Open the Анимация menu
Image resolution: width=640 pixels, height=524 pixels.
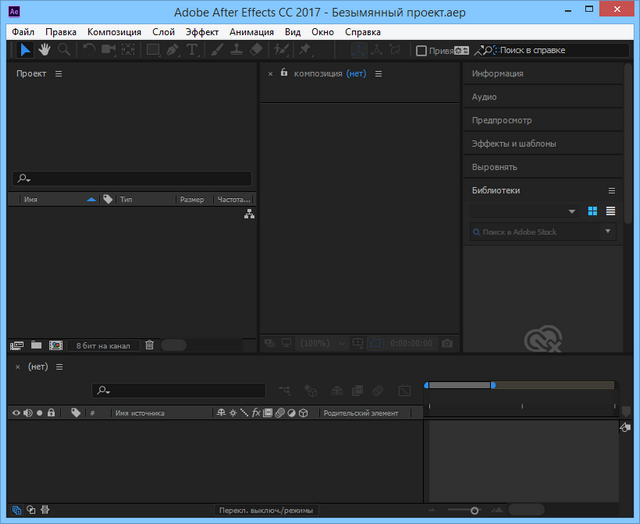[x=251, y=32]
